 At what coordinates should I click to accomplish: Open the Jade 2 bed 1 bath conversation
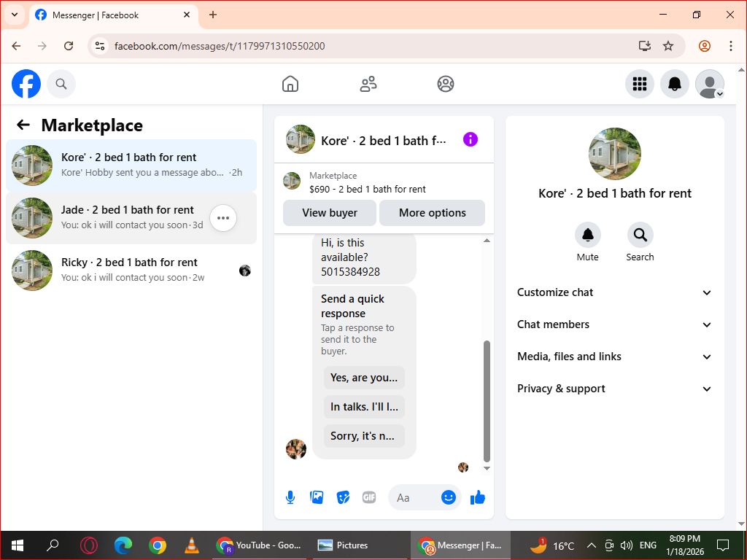click(x=131, y=218)
